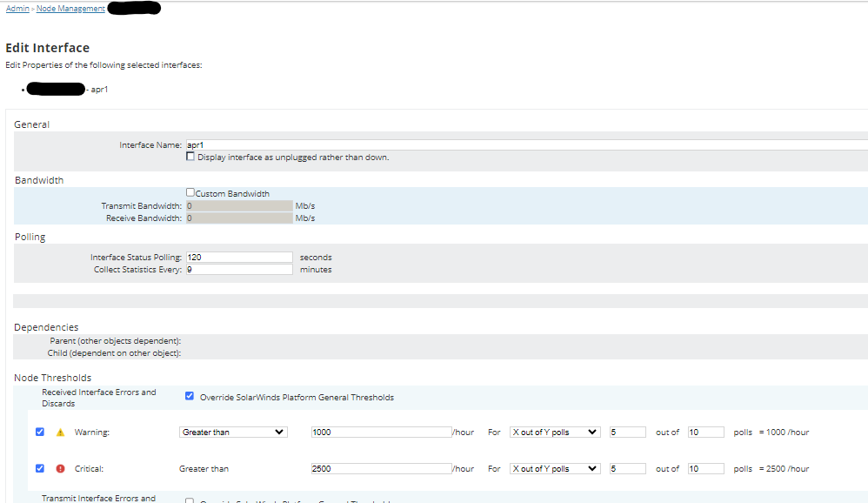Uncheck the Warning threshold checkbox
Screen dimensions: 868x503
click(x=40, y=433)
